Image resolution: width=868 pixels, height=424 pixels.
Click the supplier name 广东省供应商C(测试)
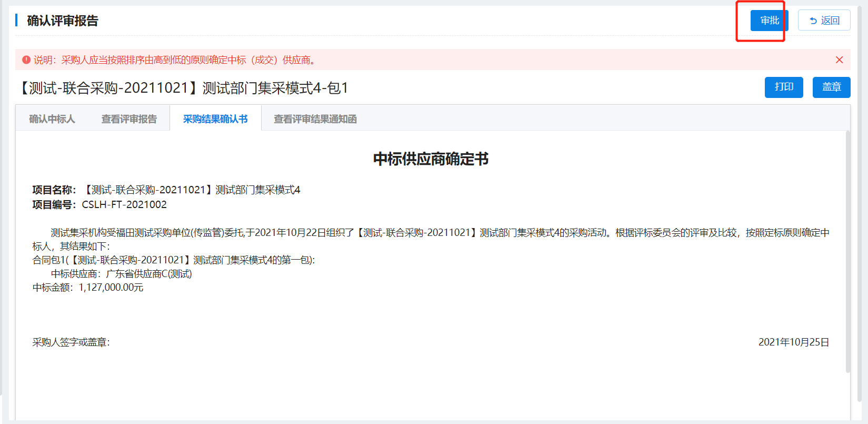click(x=149, y=274)
